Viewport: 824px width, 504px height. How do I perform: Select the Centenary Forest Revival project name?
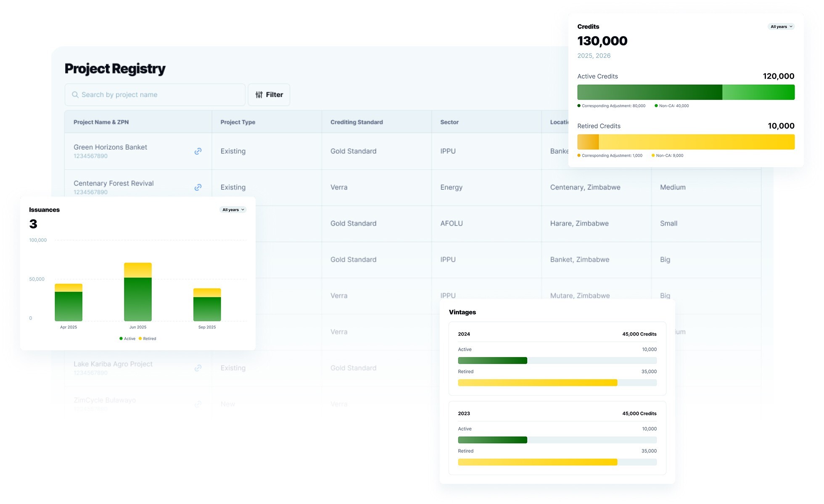click(114, 183)
